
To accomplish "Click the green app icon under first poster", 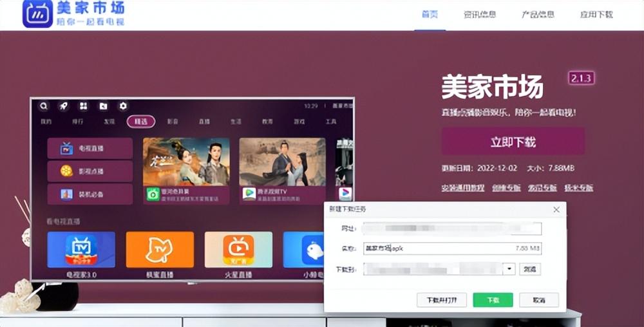I will click(153, 194).
